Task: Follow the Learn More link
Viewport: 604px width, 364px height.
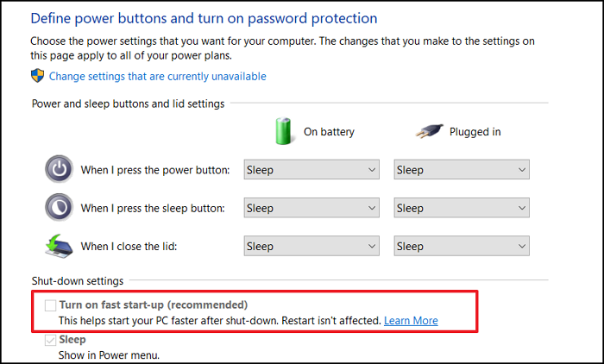Action: coord(411,321)
